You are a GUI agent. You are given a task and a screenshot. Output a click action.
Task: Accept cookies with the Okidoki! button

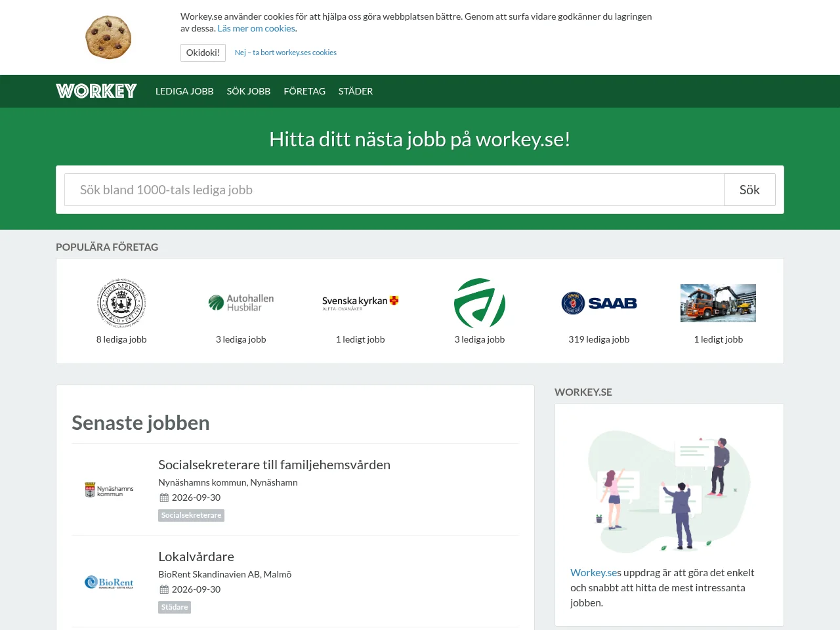pyautogui.click(x=203, y=52)
